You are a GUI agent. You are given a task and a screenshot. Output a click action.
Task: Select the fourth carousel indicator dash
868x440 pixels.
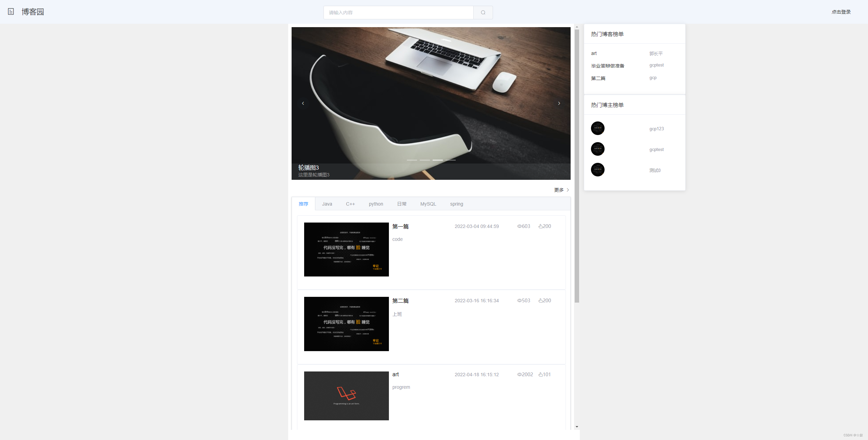tap(450, 160)
